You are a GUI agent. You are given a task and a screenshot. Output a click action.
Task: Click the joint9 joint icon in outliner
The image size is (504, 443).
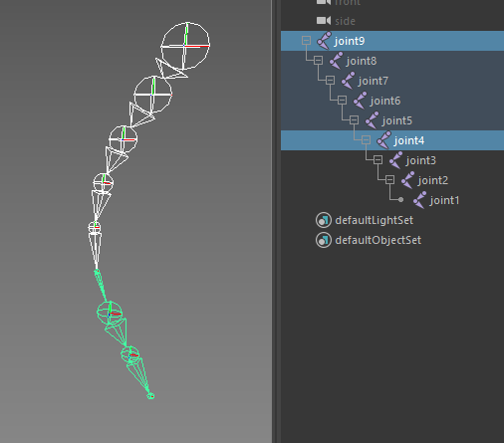click(x=324, y=41)
